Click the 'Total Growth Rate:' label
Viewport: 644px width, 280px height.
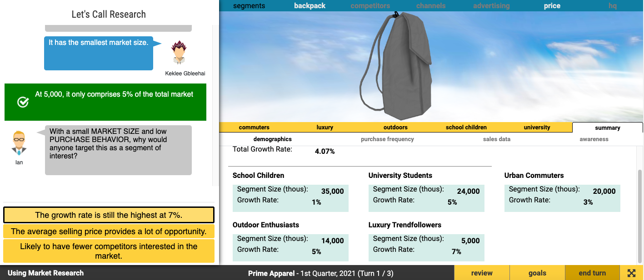tap(262, 149)
